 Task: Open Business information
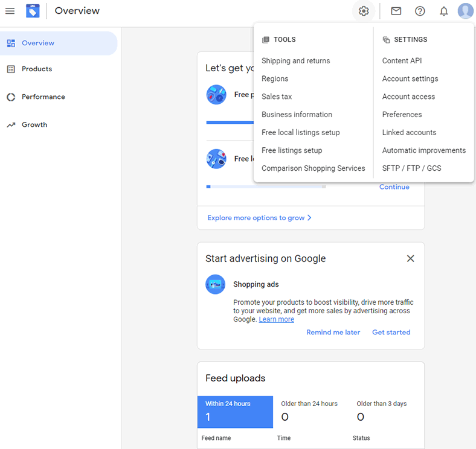[297, 115]
